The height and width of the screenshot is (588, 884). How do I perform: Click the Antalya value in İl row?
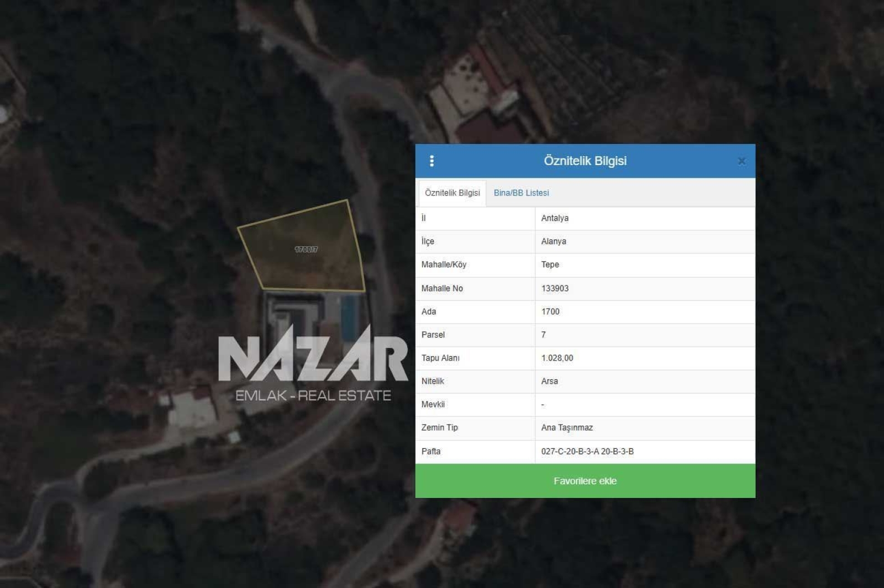point(555,218)
